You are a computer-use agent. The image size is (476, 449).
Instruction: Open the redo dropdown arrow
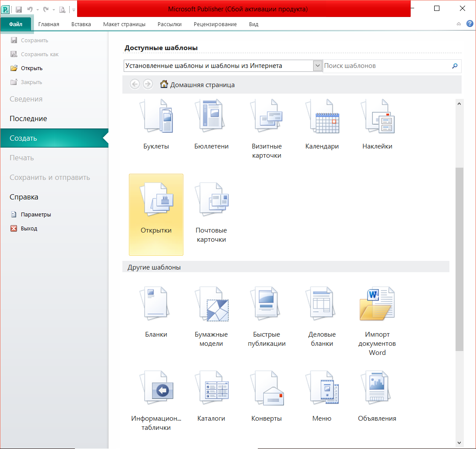(54, 10)
